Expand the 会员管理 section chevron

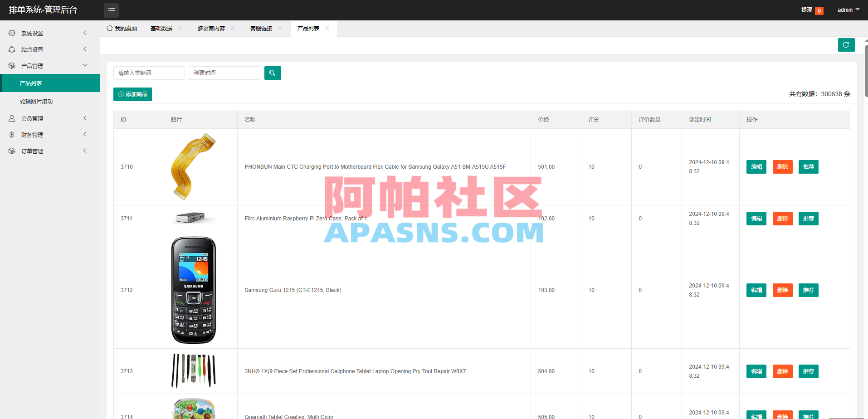tap(85, 118)
